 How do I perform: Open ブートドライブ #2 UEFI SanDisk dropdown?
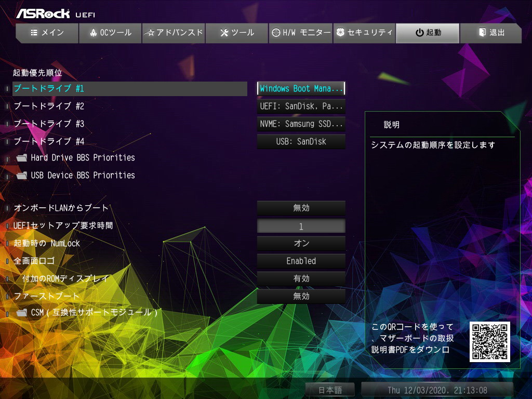pos(301,106)
